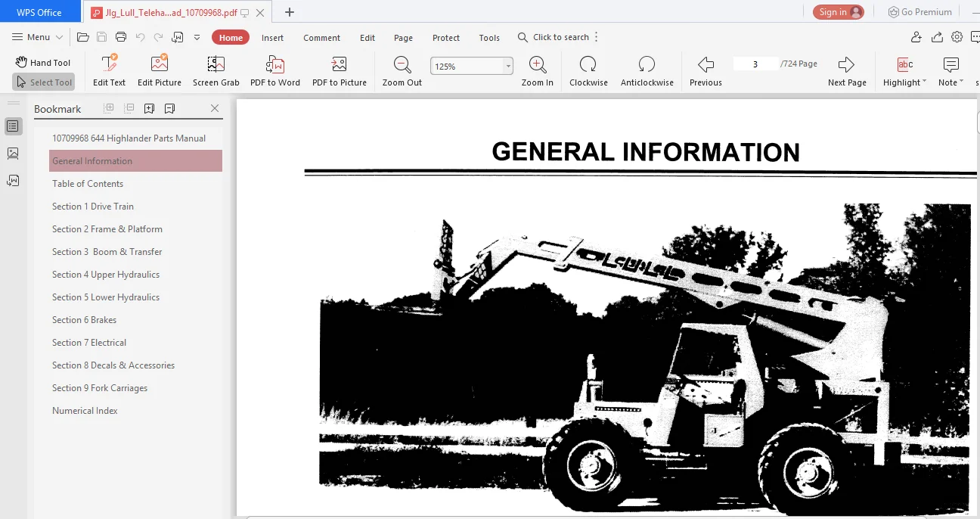The width and height of the screenshot is (980, 519).
Task: Convert using PDF to Picture
Action: 340,71
